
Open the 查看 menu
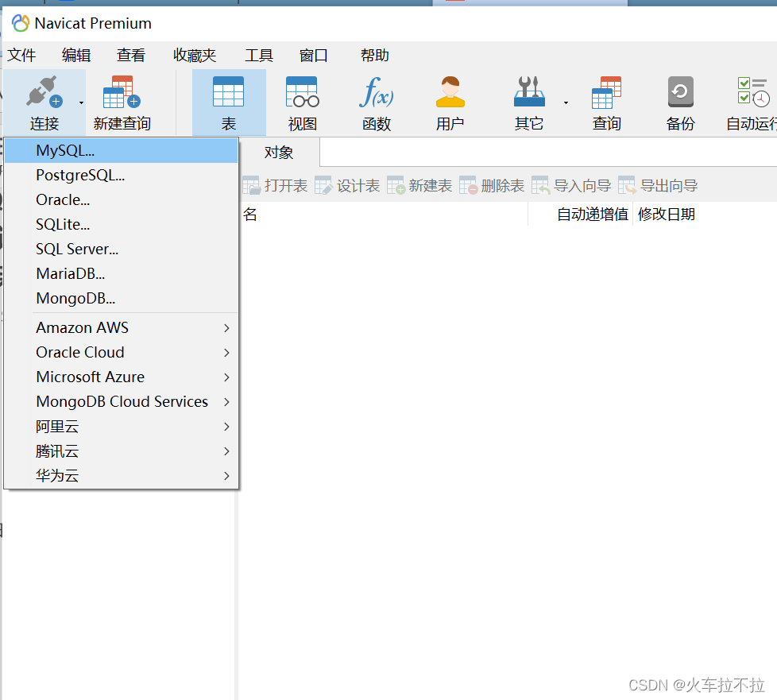(131, 55)
